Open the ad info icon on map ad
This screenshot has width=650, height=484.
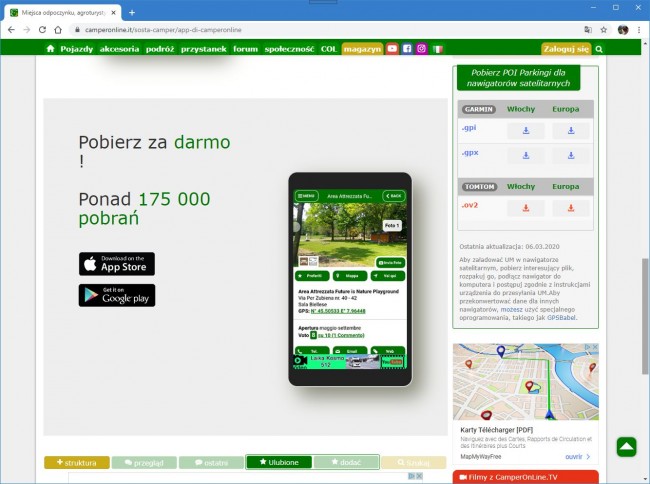tap(588, 347)
